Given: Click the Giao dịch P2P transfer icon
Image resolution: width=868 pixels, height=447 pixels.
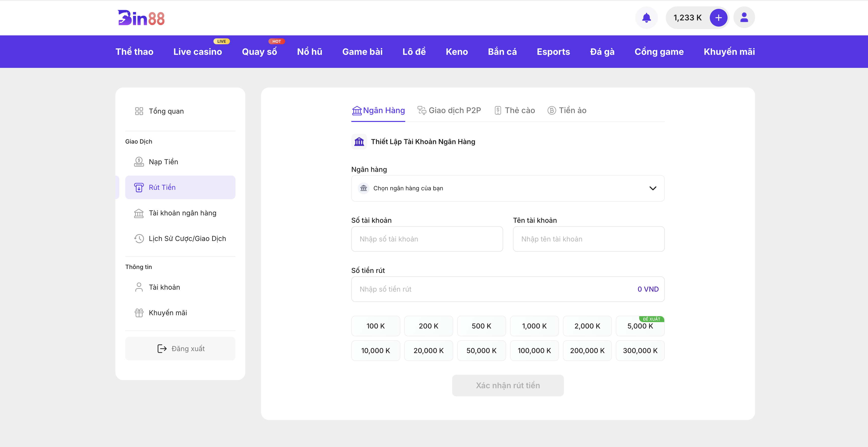Looking at the screenshot, I should pos(422,110).
